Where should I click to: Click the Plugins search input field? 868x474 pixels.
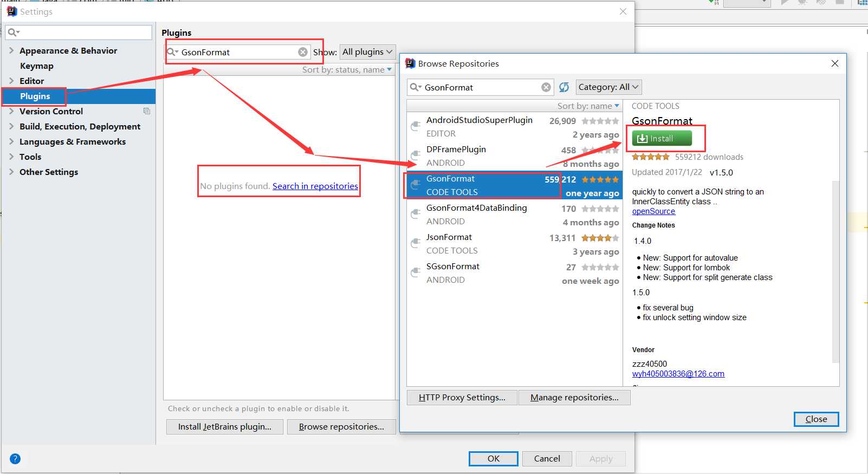tap(238, 52)
